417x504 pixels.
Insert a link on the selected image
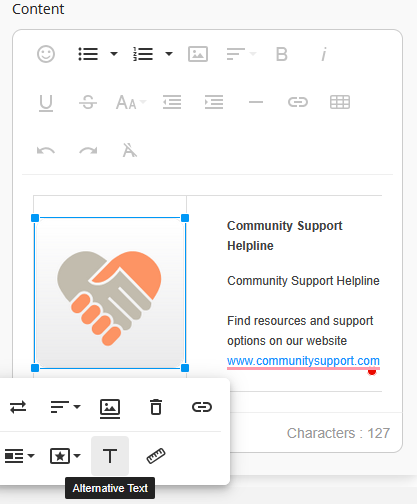pos(202,407)
